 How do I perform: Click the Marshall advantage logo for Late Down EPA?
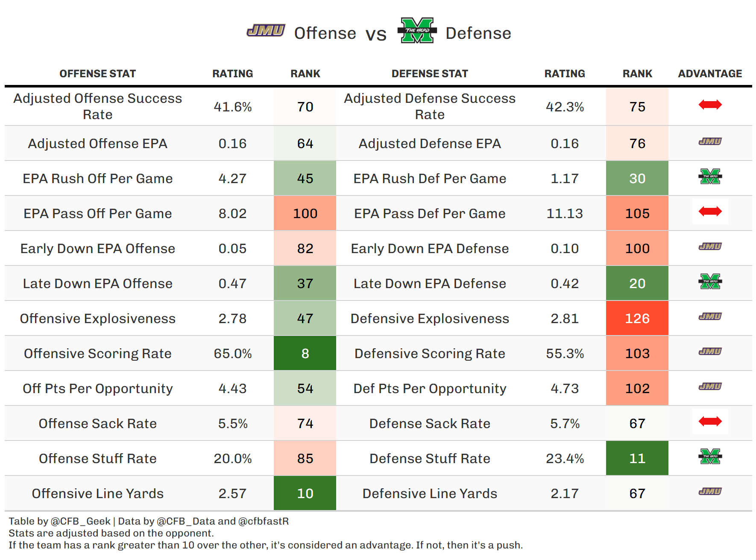click(x=710, y=281)
